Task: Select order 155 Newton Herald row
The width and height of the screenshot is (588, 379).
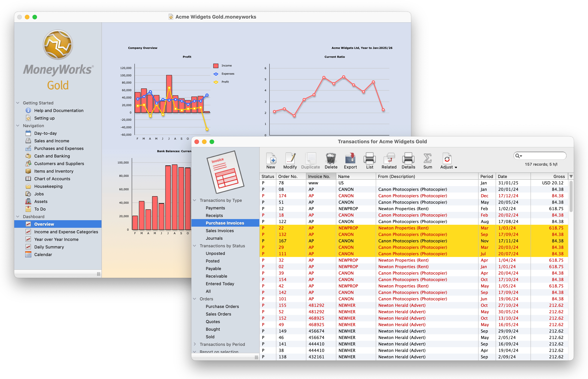Action: coord(414,305)
